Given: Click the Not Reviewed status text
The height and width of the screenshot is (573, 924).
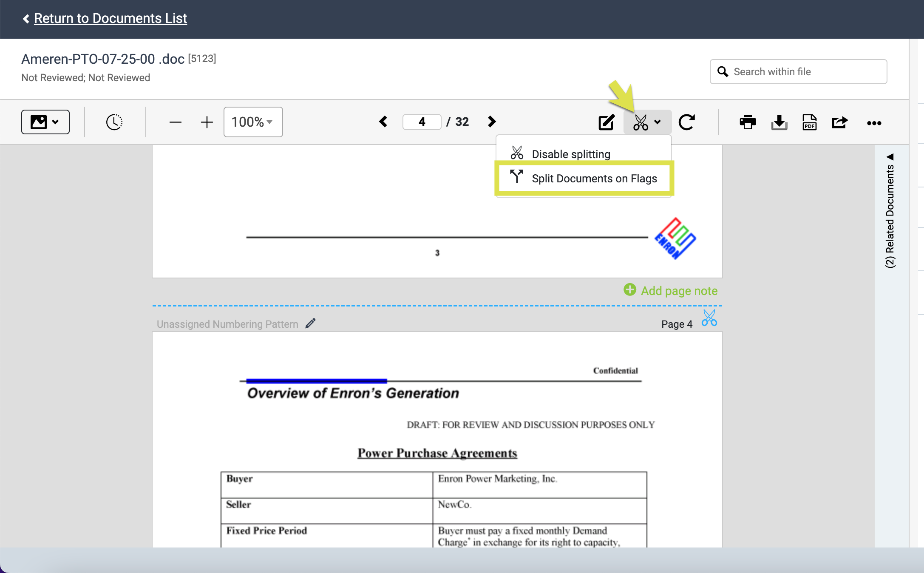Looking at the screenshot, I should 85,78.
